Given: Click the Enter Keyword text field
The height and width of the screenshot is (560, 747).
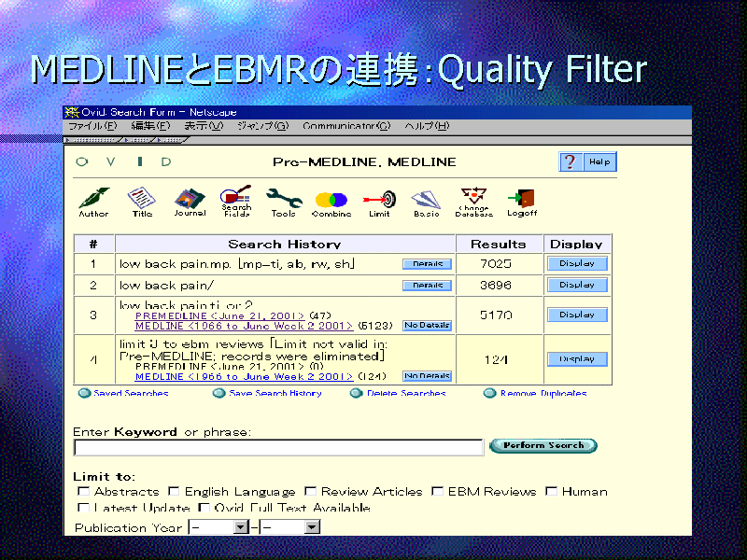Looking at the screenshot, I should click(x=278, y=447).
